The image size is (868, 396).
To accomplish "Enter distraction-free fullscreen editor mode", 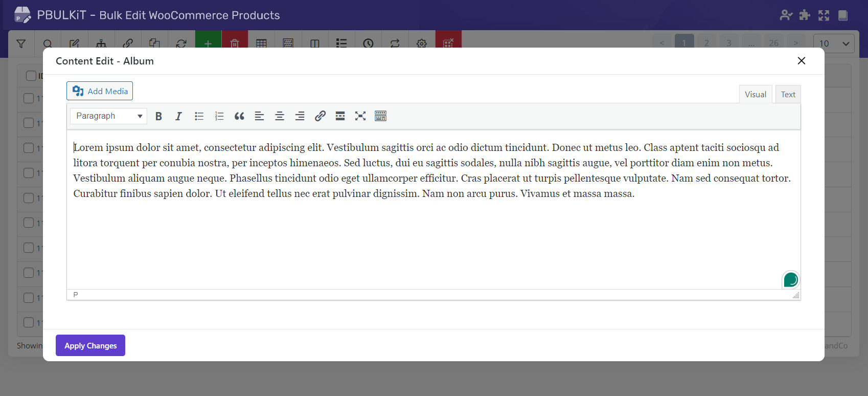I will [x=360, y=116].
